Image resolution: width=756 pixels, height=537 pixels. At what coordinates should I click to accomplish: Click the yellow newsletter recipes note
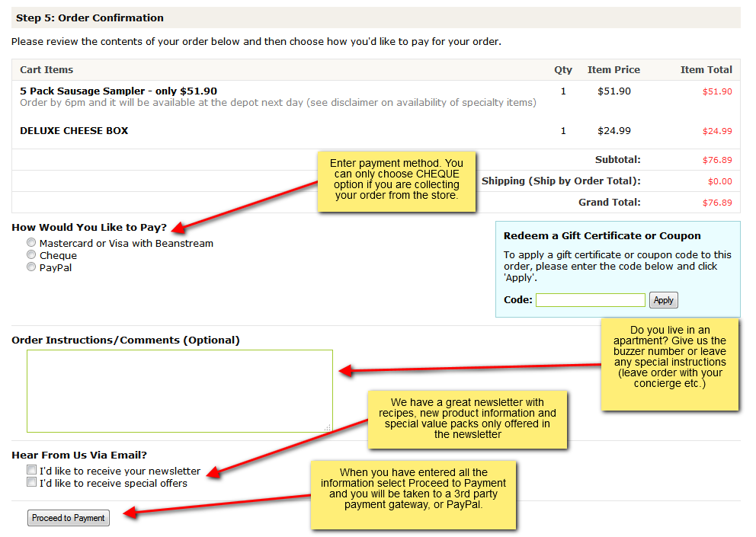468,418
